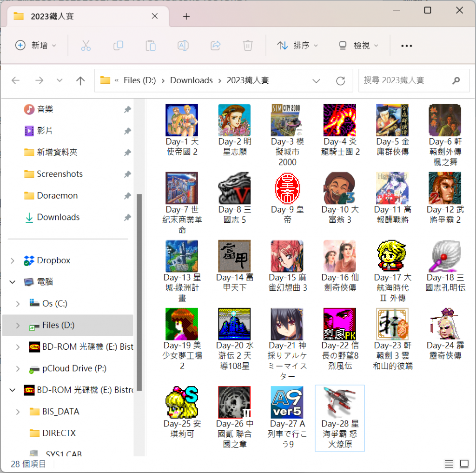This screenshot has height=473, width=476.
Task: Focus the 搜尋 2023鐵人賽 search box
Action: click(x=414, y=80)
